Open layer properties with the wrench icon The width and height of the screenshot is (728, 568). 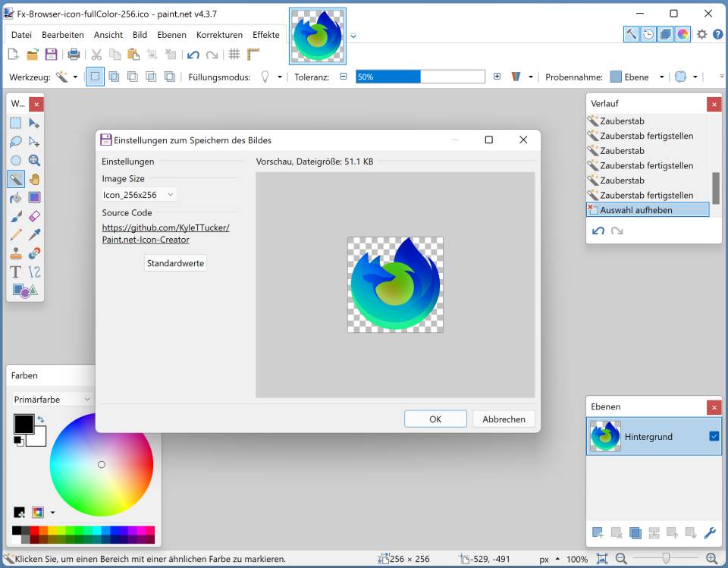(x=710, y=533)
